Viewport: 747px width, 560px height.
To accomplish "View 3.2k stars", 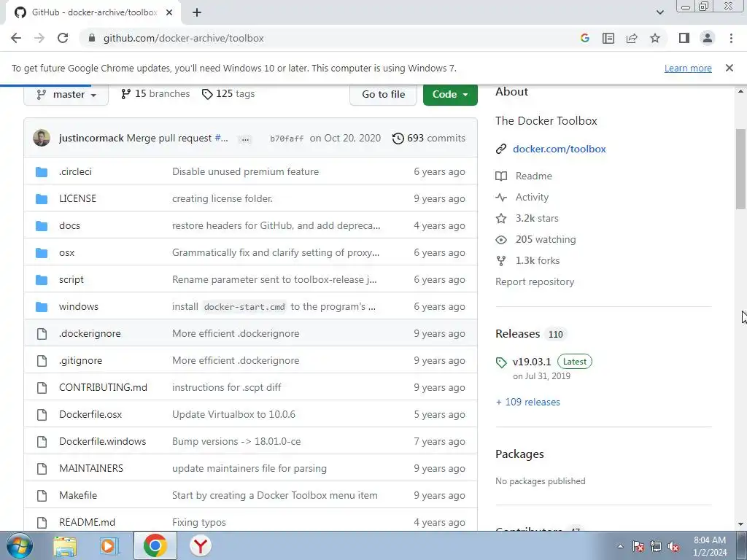I will (x=537, y=218).
